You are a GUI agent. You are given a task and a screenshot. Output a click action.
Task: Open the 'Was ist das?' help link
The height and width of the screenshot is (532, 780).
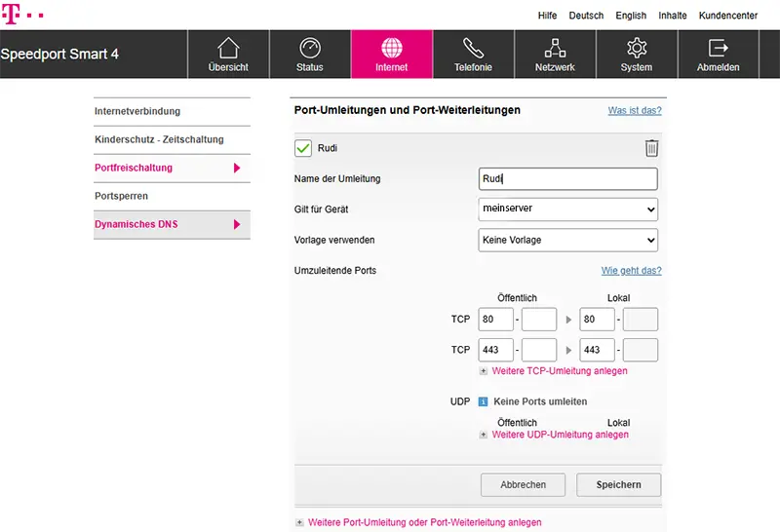click(635, 111)
